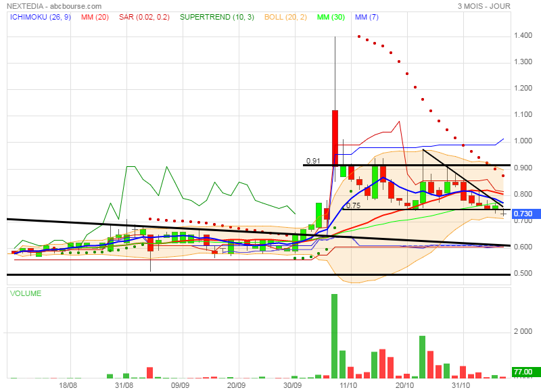Screen dimensions: 541x392
Task: Click the 0.91 resistance line label
Action: [313, 161]
